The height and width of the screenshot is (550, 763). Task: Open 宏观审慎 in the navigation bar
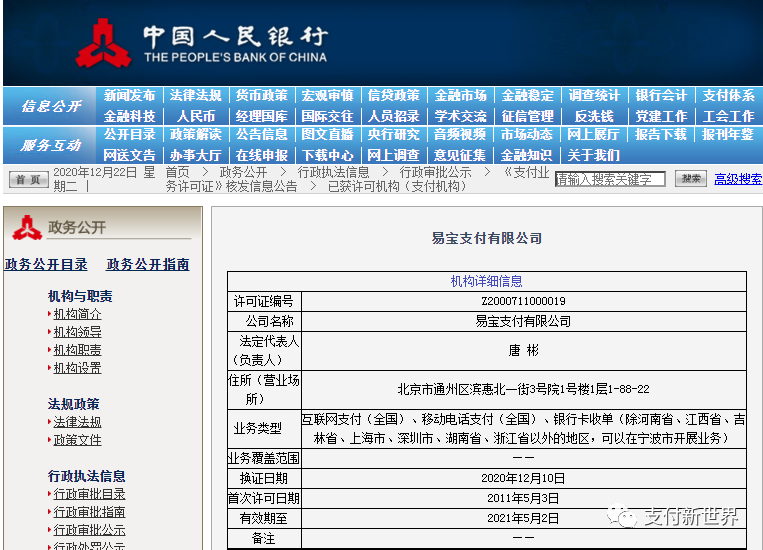tap(327, 95)
